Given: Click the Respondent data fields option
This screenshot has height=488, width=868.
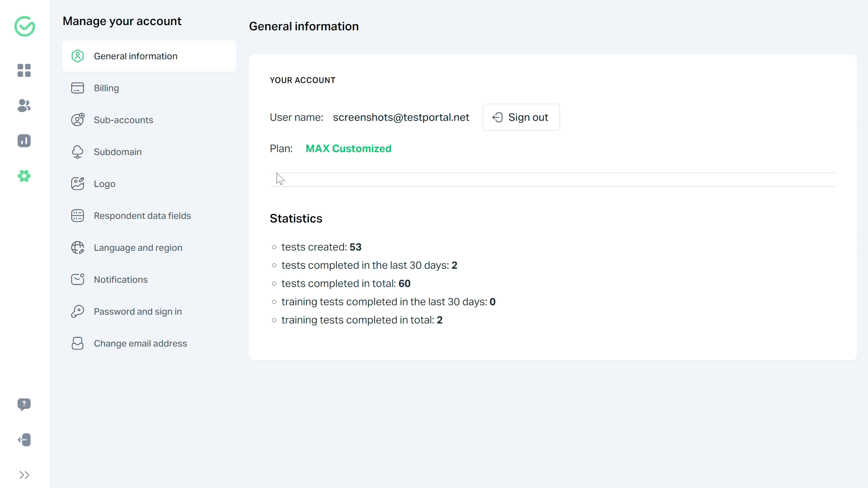Looking at the screenshot, I should tap(142, 215).
